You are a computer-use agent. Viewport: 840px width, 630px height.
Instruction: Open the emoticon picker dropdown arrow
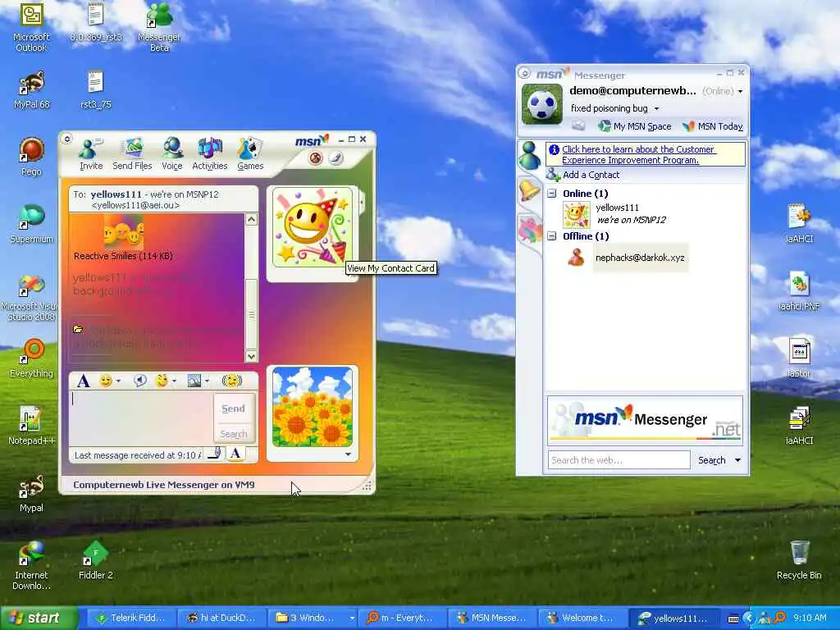tap(118, 381)
